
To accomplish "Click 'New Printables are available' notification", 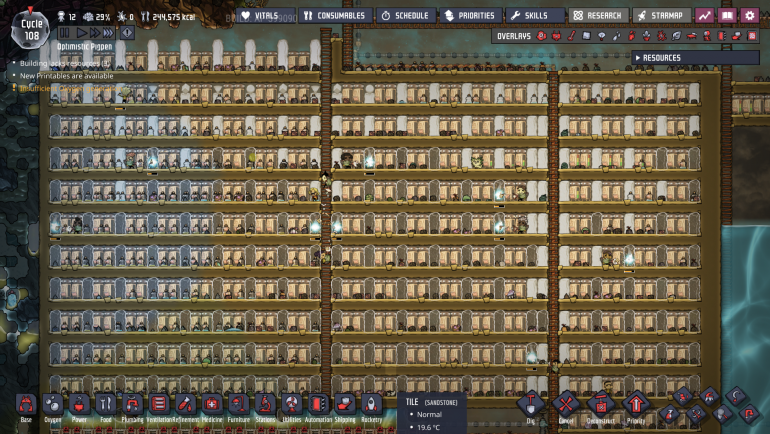I will pos(66,76).
